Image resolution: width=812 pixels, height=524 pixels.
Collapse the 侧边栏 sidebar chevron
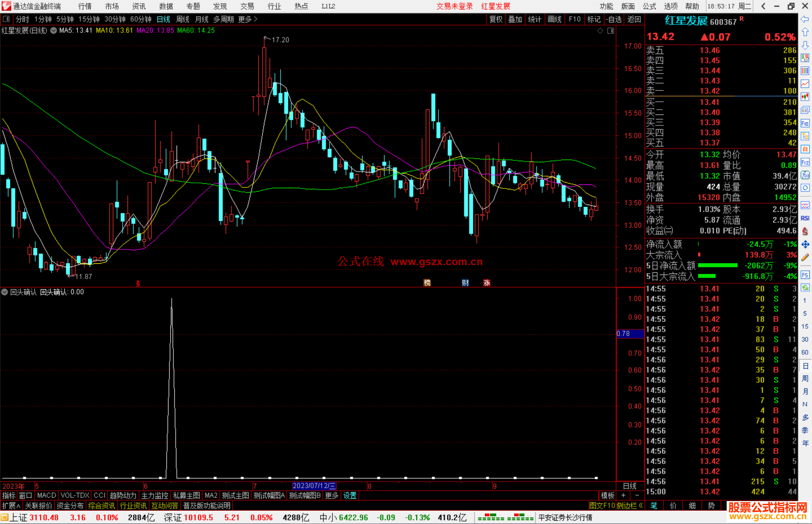coord(640,506)
